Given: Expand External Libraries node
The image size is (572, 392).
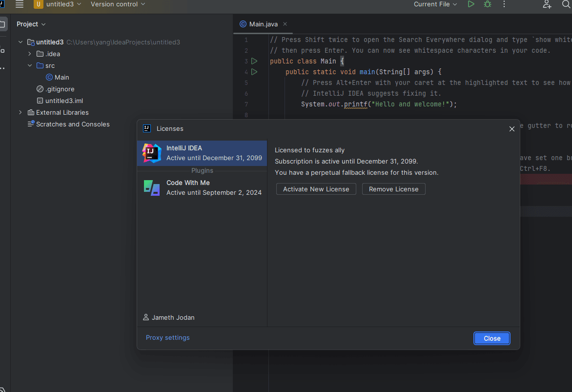Looking at the screenshot, I should (x=20, y=112).
